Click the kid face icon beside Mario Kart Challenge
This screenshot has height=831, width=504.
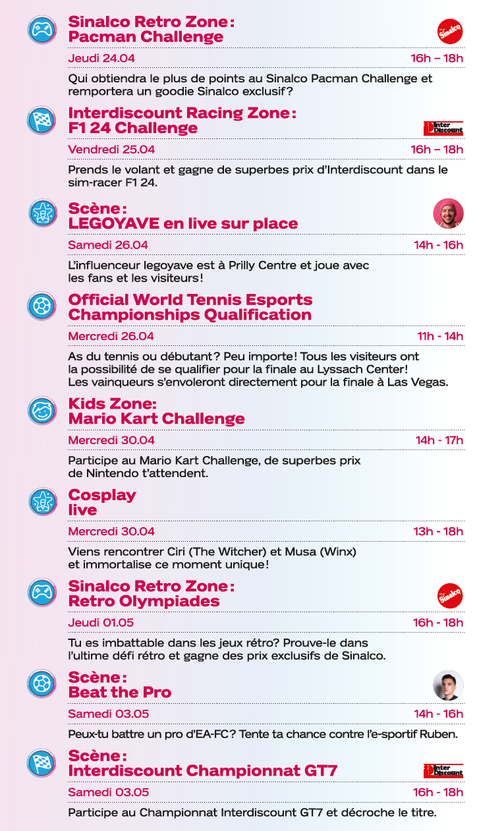(42, 411)
